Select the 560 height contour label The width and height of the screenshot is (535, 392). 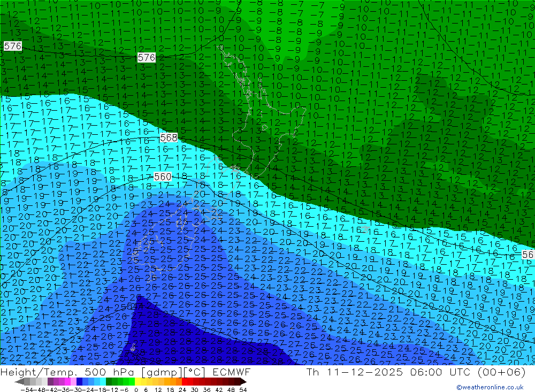[163, 176]
